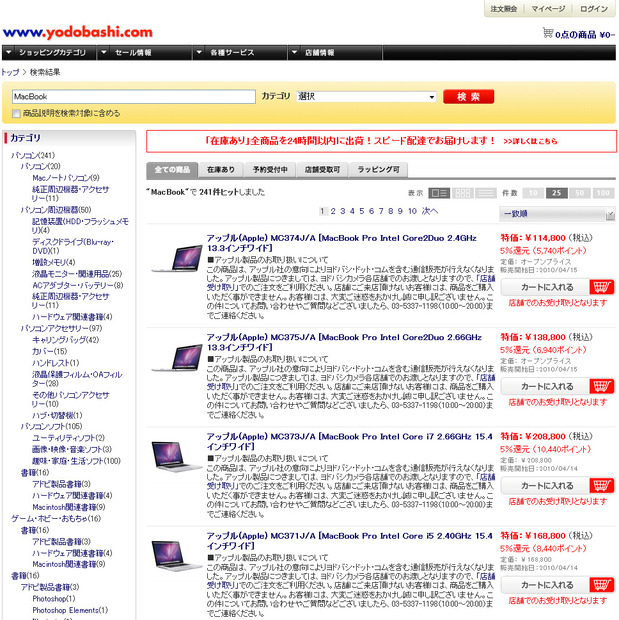The height and width of the screenshot is (620, 619).
Task: Select the ラッピング可 tab
Action: tap(378, 170)
